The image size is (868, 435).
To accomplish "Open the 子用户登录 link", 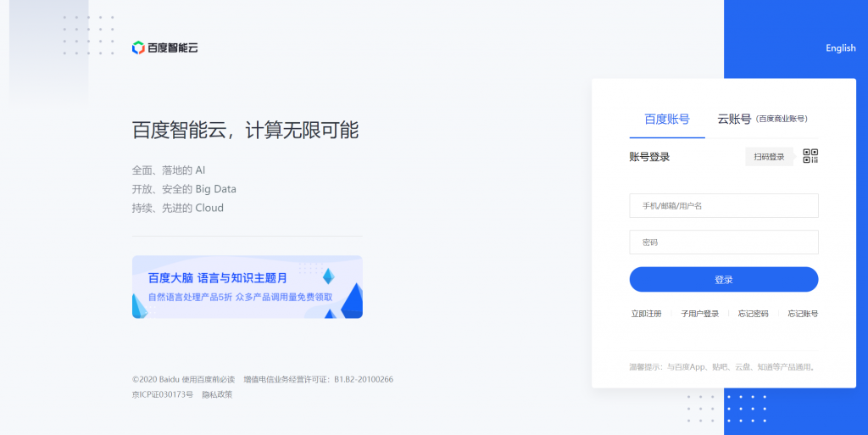I will 699,314.
